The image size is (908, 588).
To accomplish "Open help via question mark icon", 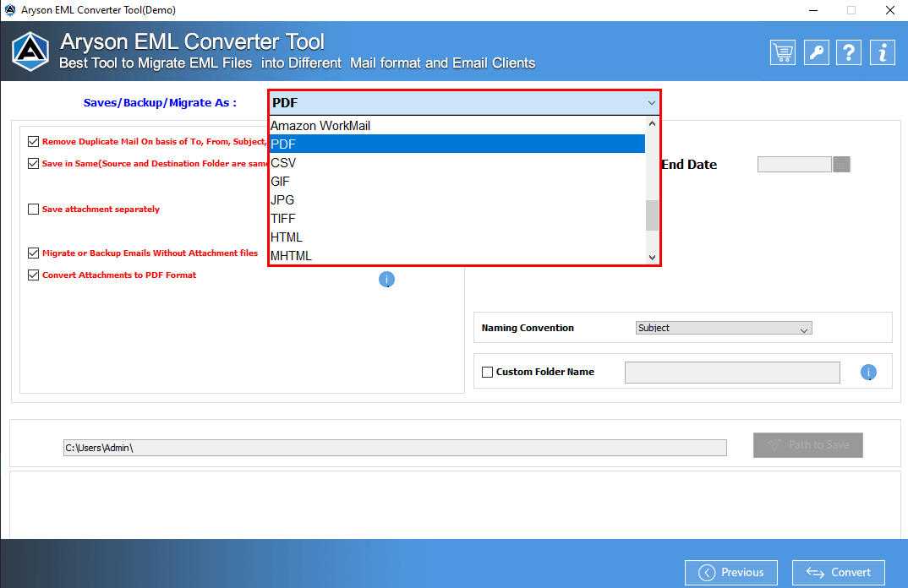I will [x=849, y=52].
